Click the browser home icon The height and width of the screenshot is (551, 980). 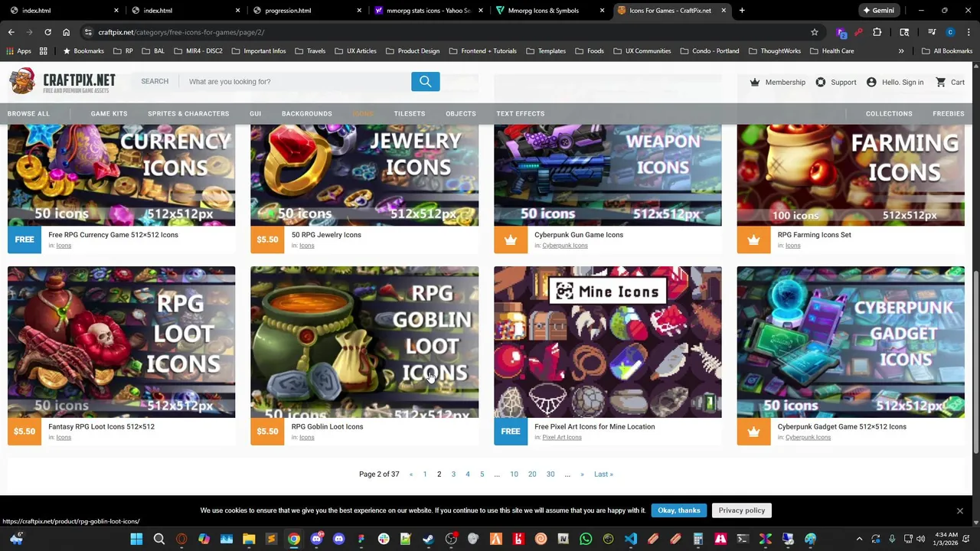66,32
